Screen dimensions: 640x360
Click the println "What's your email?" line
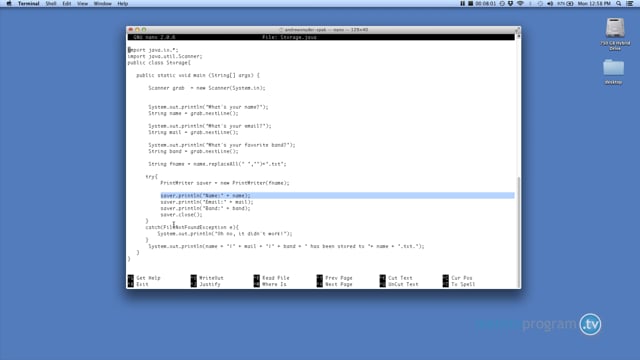tap(210, 126)
